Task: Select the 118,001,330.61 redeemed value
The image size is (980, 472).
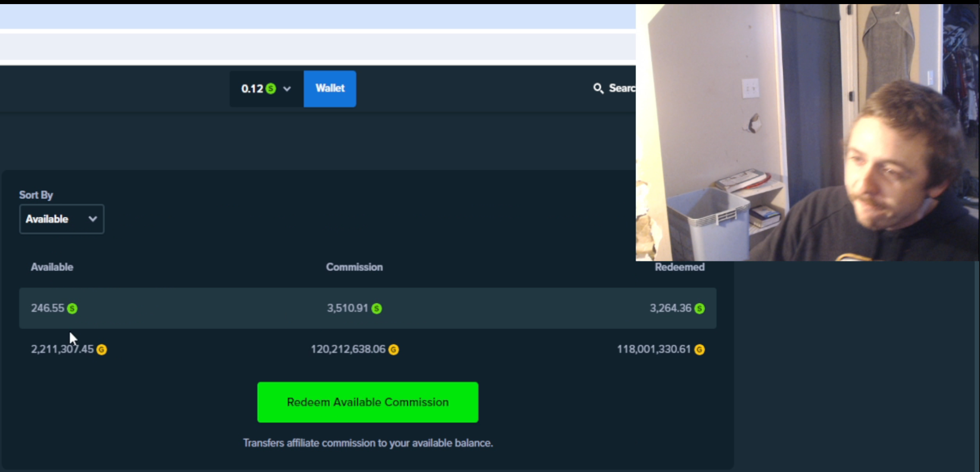Action: 654,349
